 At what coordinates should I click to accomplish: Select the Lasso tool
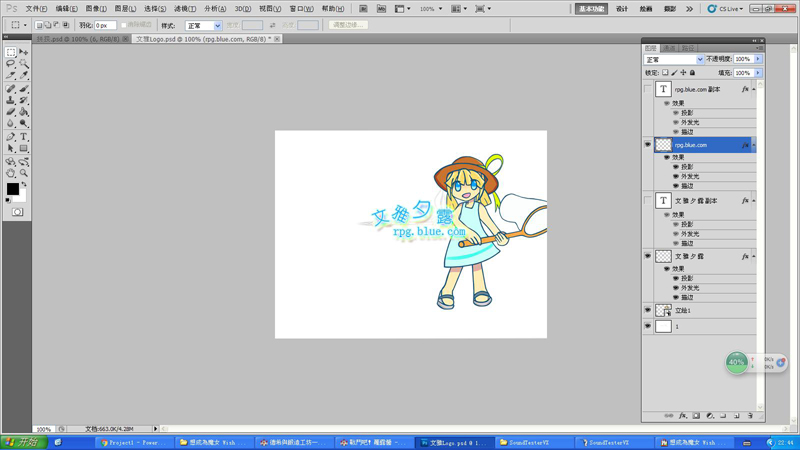click(x=11, y=64)
